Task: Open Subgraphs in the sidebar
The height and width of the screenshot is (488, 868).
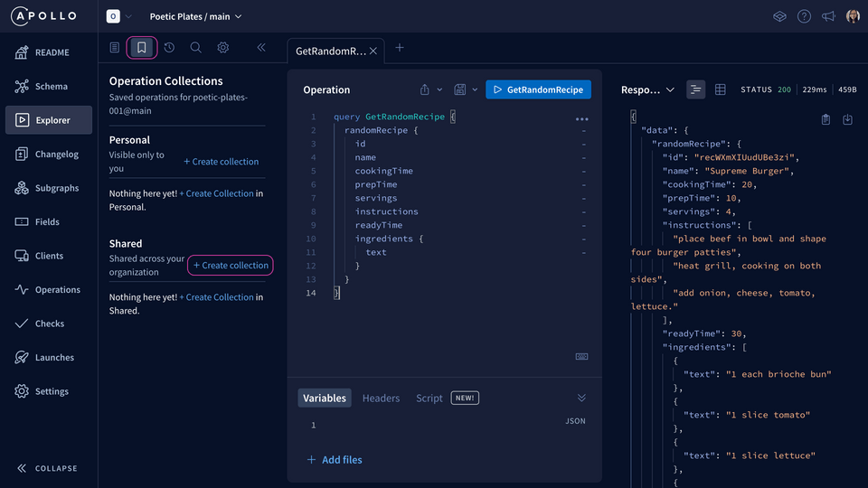Action: [49, 188]
